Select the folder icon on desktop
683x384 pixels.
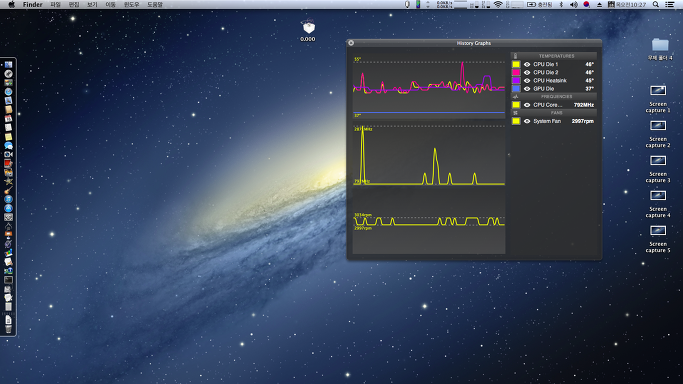click(660, 45)
